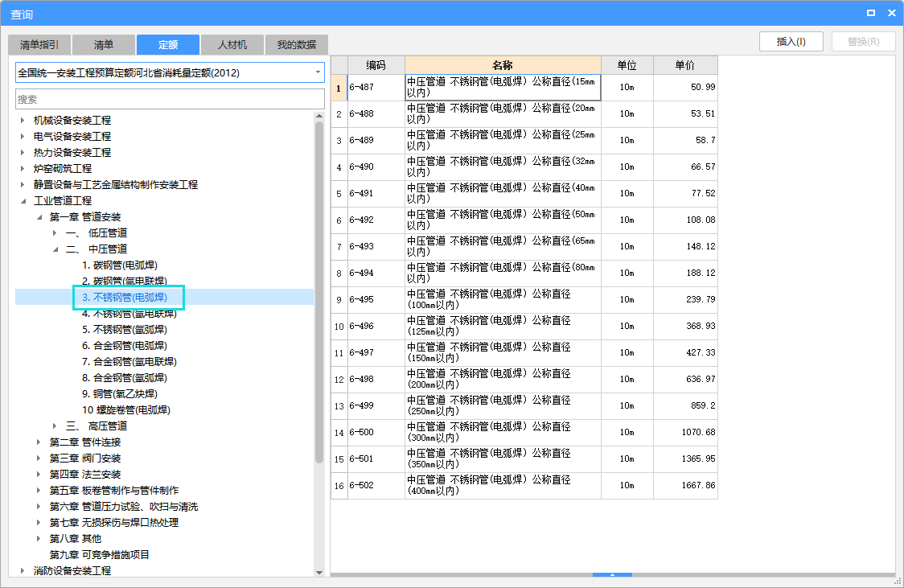
Task: Expand 静置设备与工艺金属结构制作安装工程 node
Action: [23, 185]
